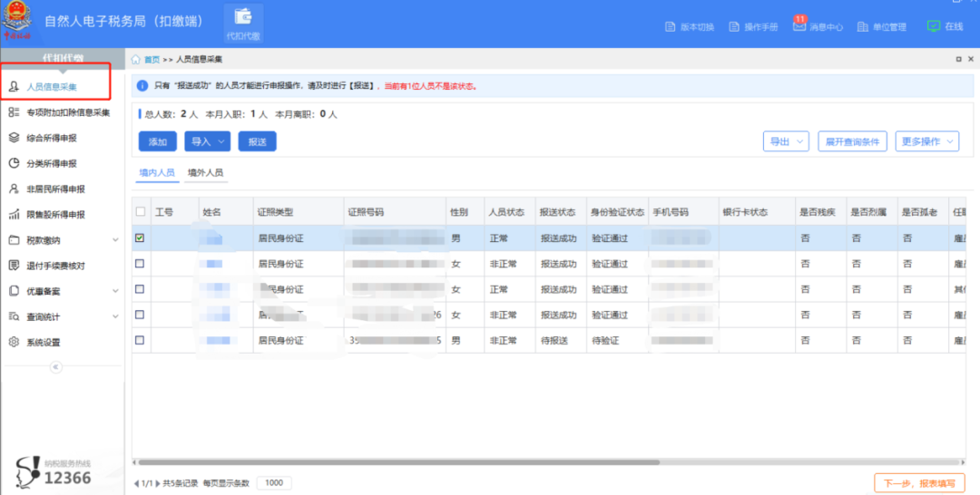This screenshot has height=495, width=980.
Task: Expand the 税款缴纳 sidebar menu
Action: point(115,240)
